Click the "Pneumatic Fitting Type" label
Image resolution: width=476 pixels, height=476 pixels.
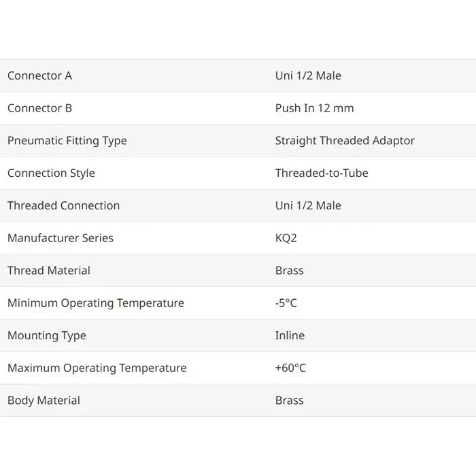(67, 141)
